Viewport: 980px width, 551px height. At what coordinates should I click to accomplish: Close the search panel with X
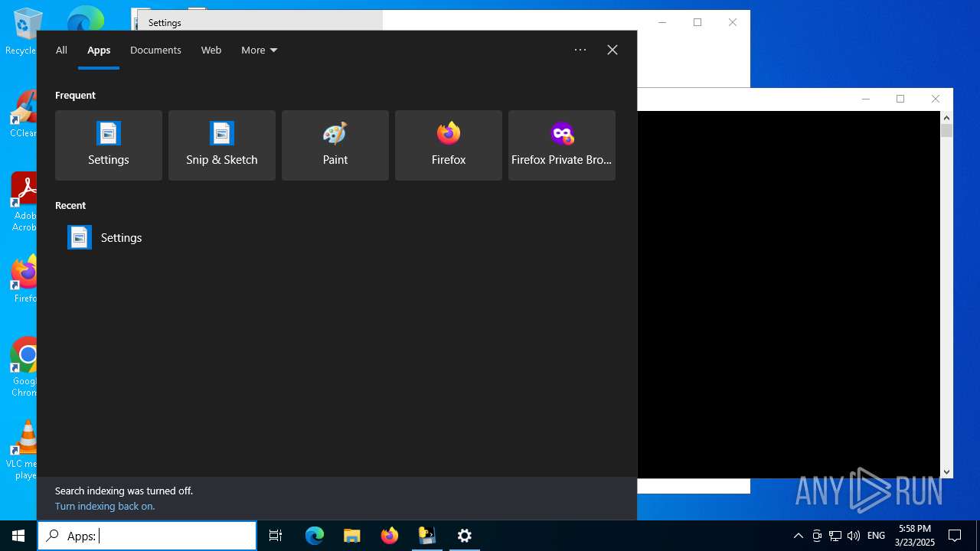(612, 50)
